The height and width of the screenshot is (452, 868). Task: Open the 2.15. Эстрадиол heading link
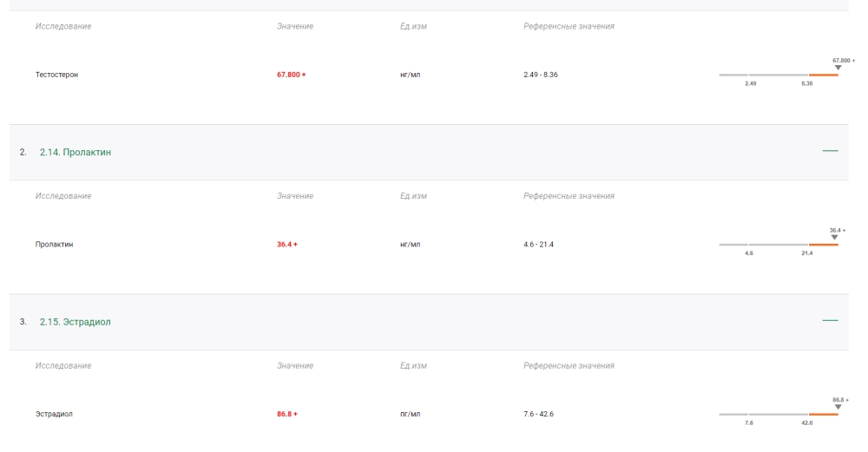(76, 322)
